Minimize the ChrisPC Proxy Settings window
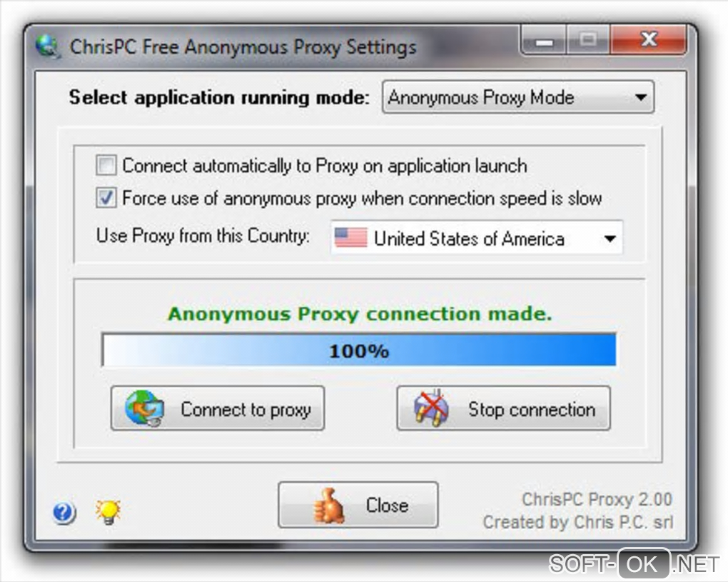Viewport: 728px width, 582px height. 544,41
